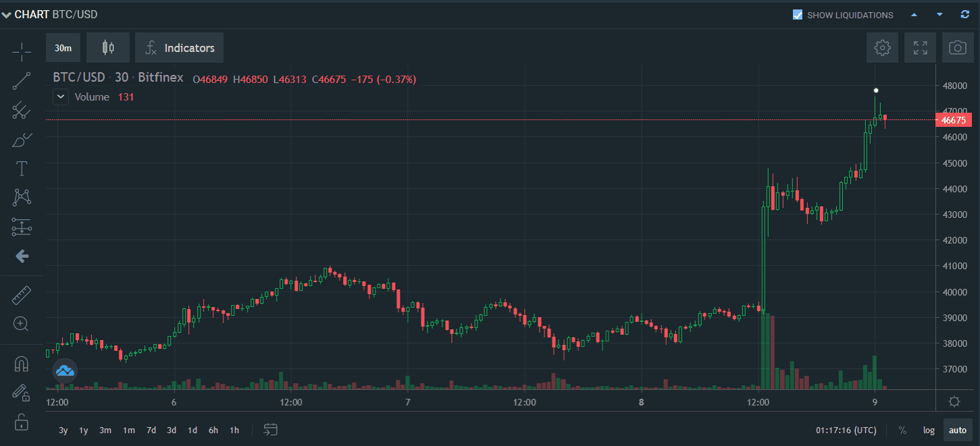This screenshot has height=446, width=980.
Task: Switch to the 1y time range
Action: (84, 430)
